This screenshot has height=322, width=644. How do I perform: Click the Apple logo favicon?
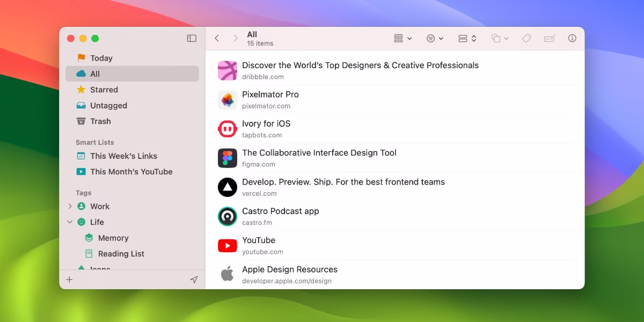coord(228,275)
